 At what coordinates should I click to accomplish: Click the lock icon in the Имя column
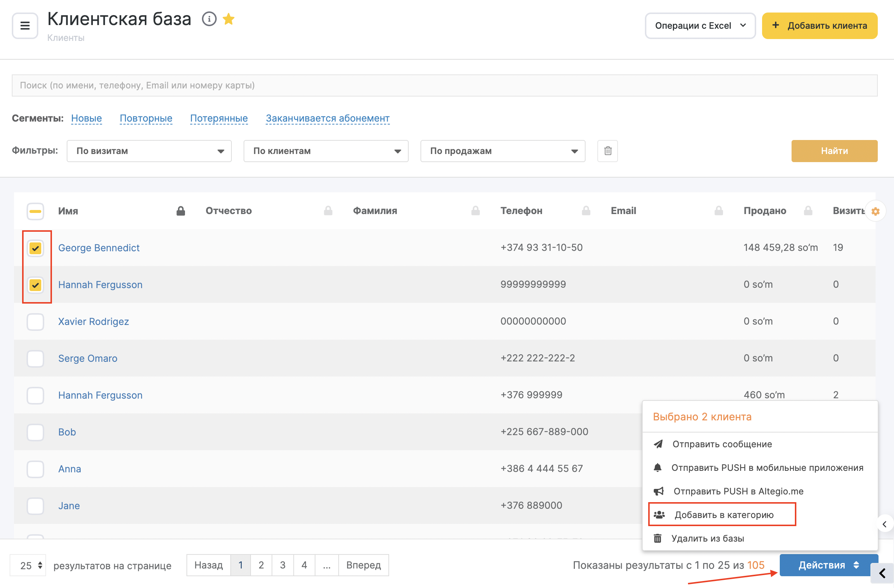pyautogui.click(x=181, y=211)
